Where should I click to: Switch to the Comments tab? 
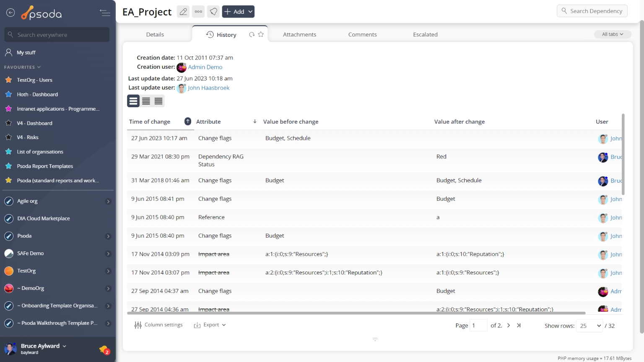point(362,34)
